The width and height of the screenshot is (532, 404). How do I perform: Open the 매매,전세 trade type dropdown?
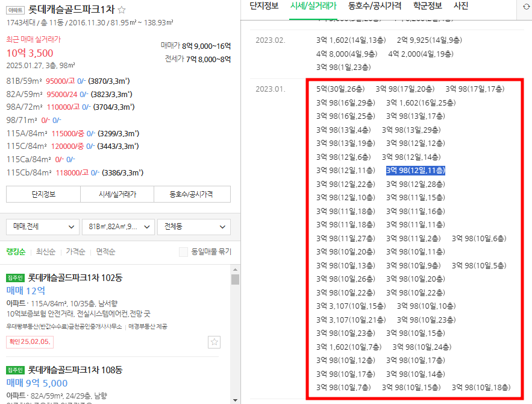tap(43, 227)
